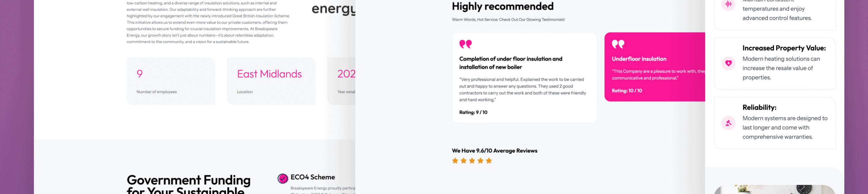Click the waveform icon in top feature card
Image resolution: width=868 pixels, height=194 pixels.
(728, 4)
